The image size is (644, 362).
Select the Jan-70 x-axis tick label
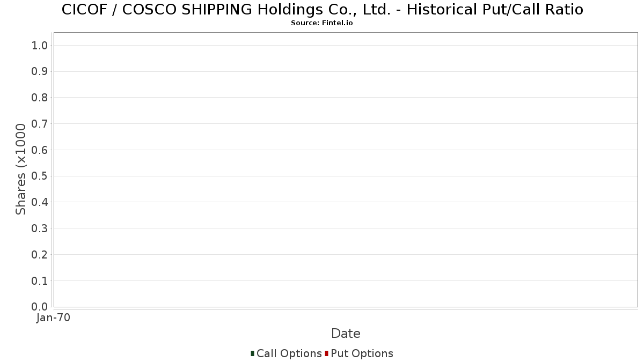click(53, 318)
